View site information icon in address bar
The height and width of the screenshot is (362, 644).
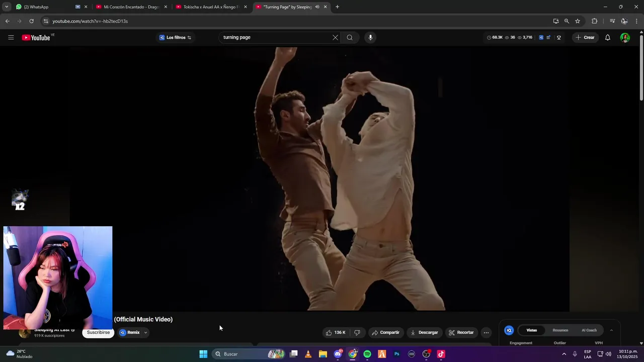pyautogui.click(x=46, y=21)
